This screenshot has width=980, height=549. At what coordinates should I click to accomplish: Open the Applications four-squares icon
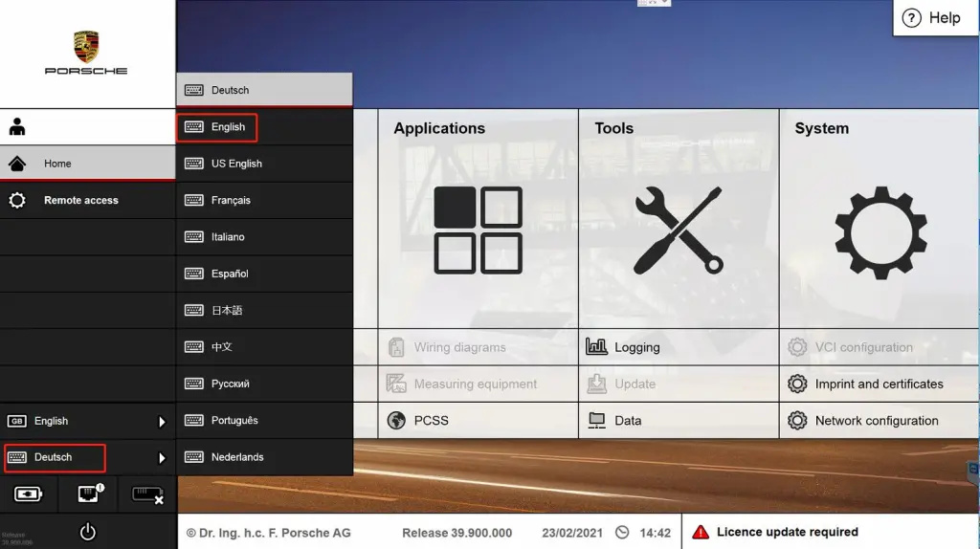[478, 230]
